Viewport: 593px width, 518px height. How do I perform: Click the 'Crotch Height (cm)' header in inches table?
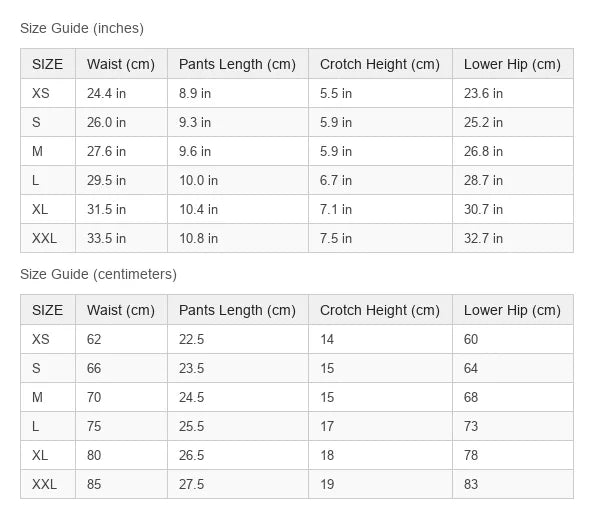(x=380, y=64)
